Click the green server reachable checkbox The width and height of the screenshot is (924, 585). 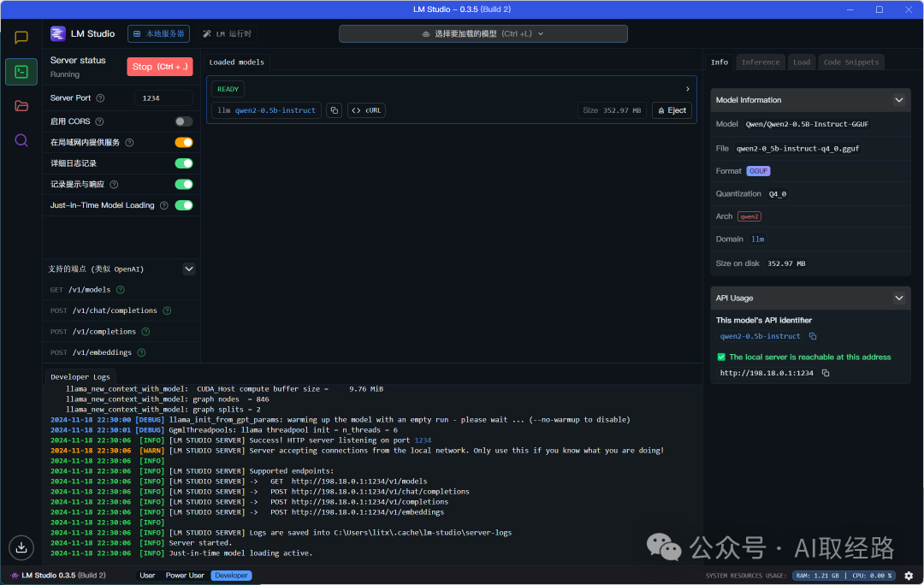[x=721, y=357]
